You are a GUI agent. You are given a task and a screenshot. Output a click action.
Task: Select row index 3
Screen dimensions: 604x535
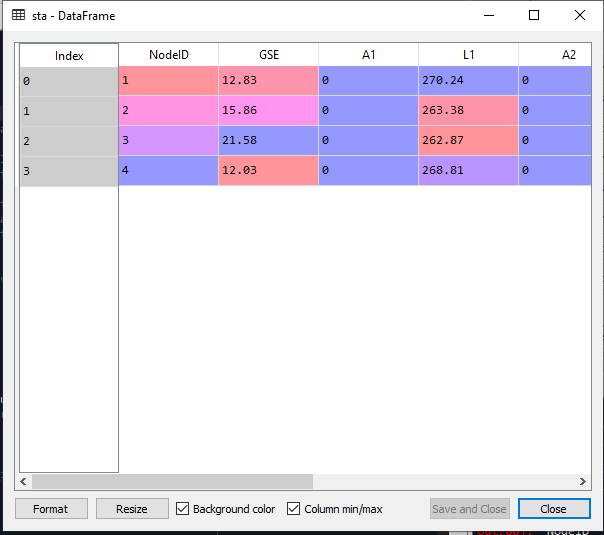coord(69,171)
